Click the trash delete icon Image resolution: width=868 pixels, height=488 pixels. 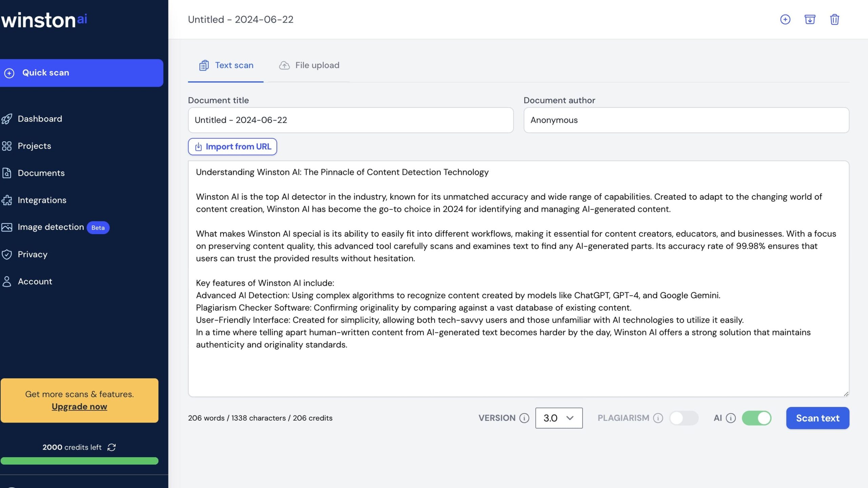point(834,19)
